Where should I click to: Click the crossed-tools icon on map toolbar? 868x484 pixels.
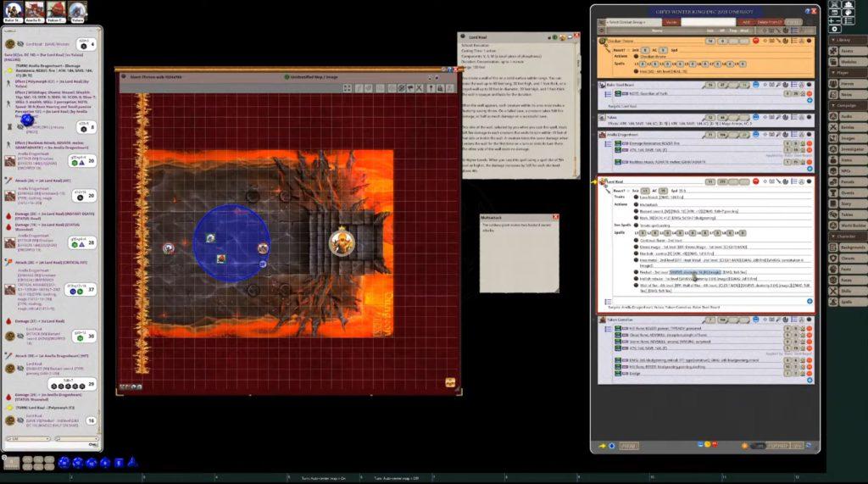(x=420, y=88)
